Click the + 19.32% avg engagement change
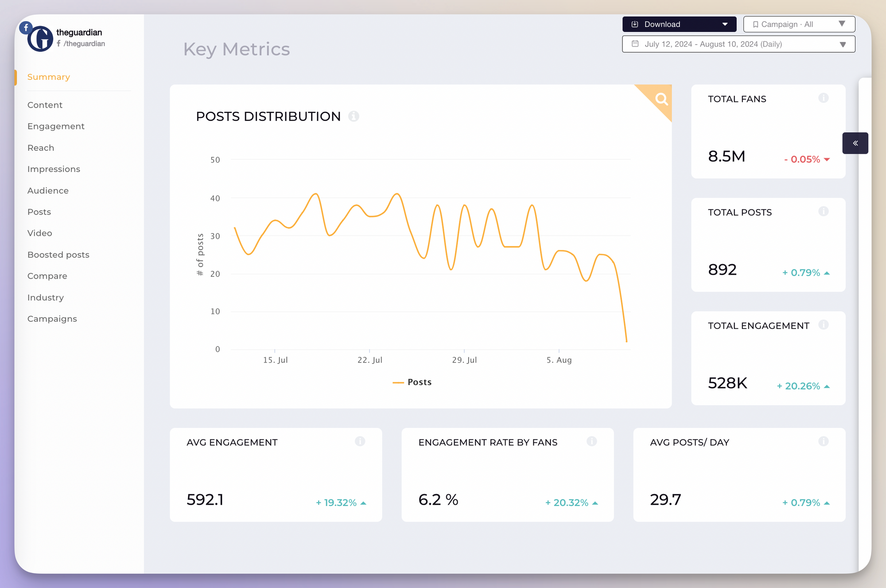 (341, 502)
